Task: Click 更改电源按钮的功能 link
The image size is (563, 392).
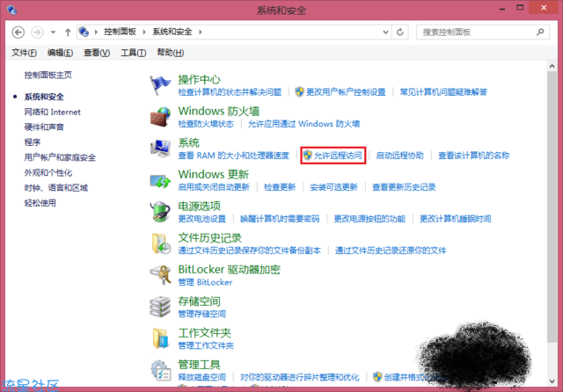Action: [369, 219]
